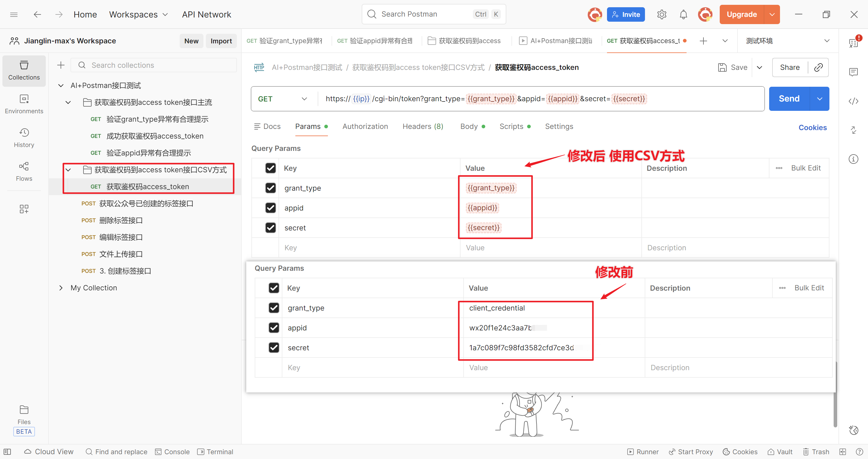Open the Send button dropdown arrow
Screen dimensions: 868x459
click(x=819, y=99)
